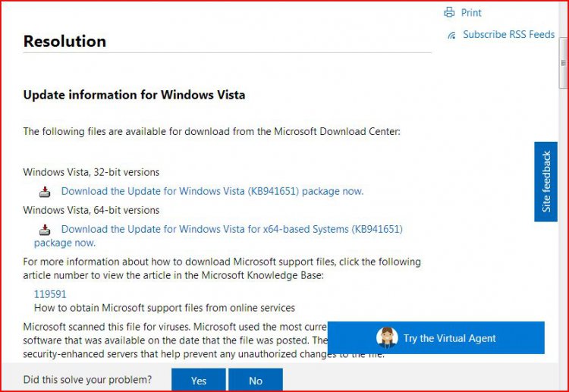Answer Yes to solved problem question

point(199,380)
